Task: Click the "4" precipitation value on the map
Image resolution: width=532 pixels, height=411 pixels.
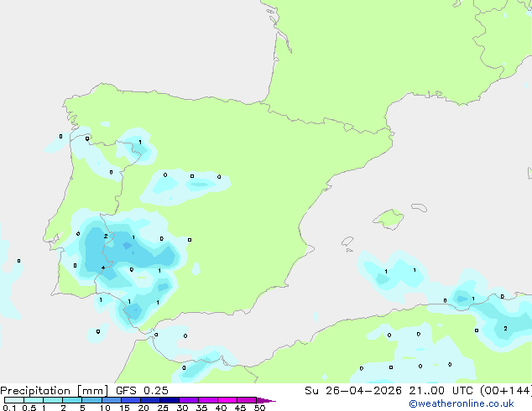Action: (103, 268)
